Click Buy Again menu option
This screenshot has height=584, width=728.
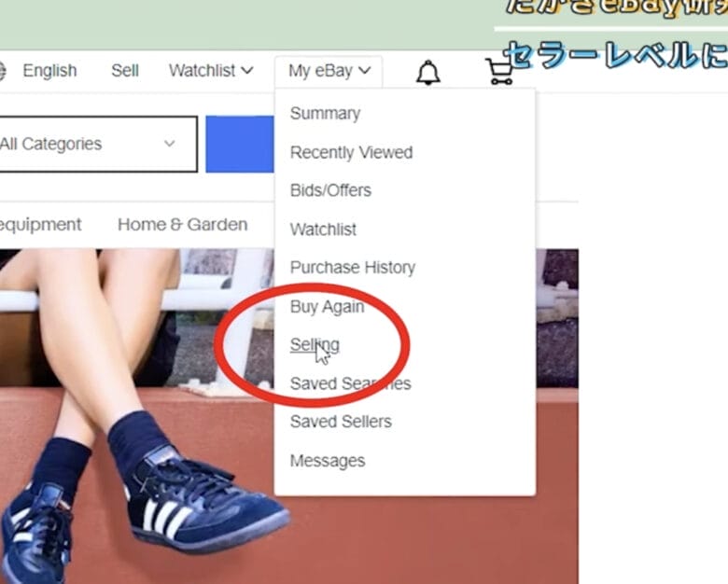(x=327, y=307)
